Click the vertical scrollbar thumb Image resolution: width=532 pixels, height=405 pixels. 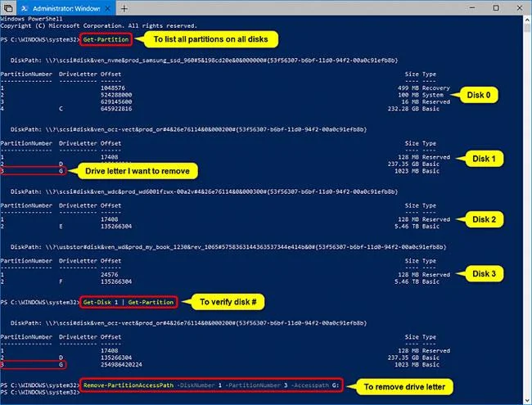click(527, 28)
